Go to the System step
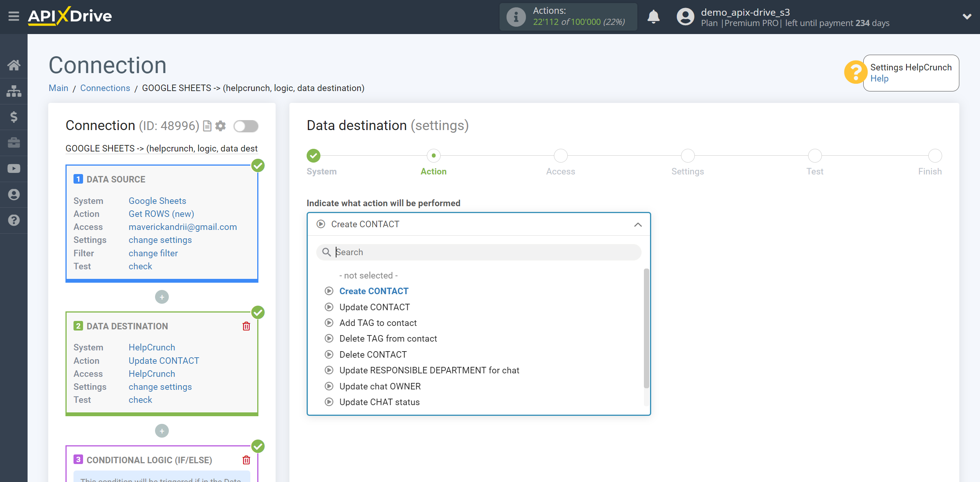The height and width of the screenshot is (482, 980). pyautogui.click(x=314, y=156)
